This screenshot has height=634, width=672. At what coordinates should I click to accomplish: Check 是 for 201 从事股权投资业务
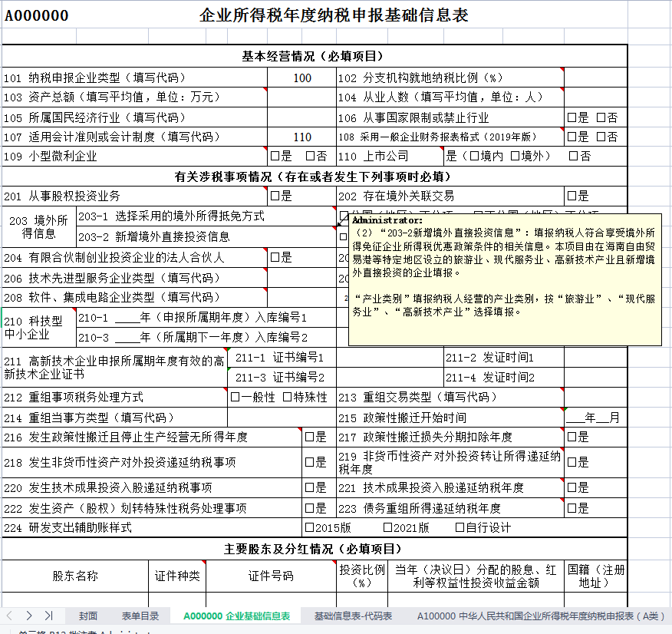pyautogui.click(x=274, y=196)
